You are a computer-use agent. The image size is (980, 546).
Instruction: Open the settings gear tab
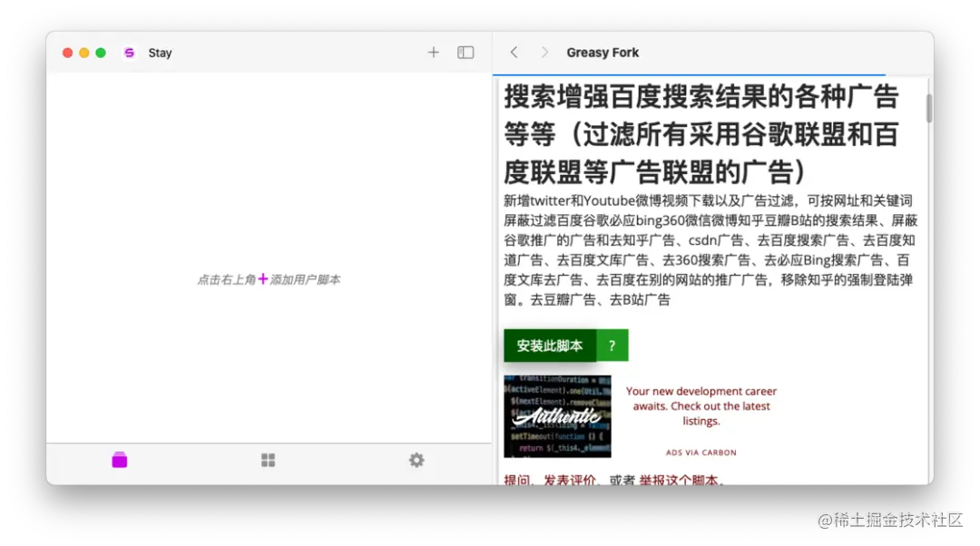[x=416, y=460]
